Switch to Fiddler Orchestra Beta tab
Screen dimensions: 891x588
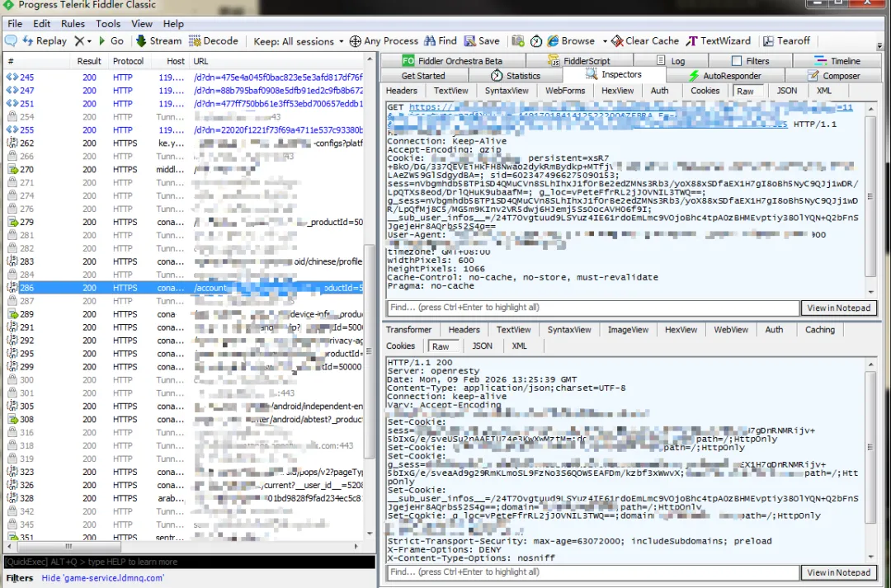pos(452,61)
